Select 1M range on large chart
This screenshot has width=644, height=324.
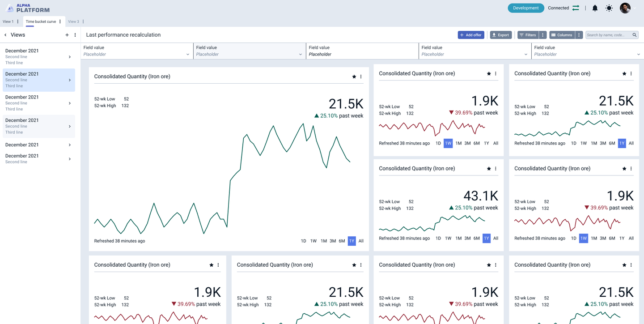pos(324,241)
